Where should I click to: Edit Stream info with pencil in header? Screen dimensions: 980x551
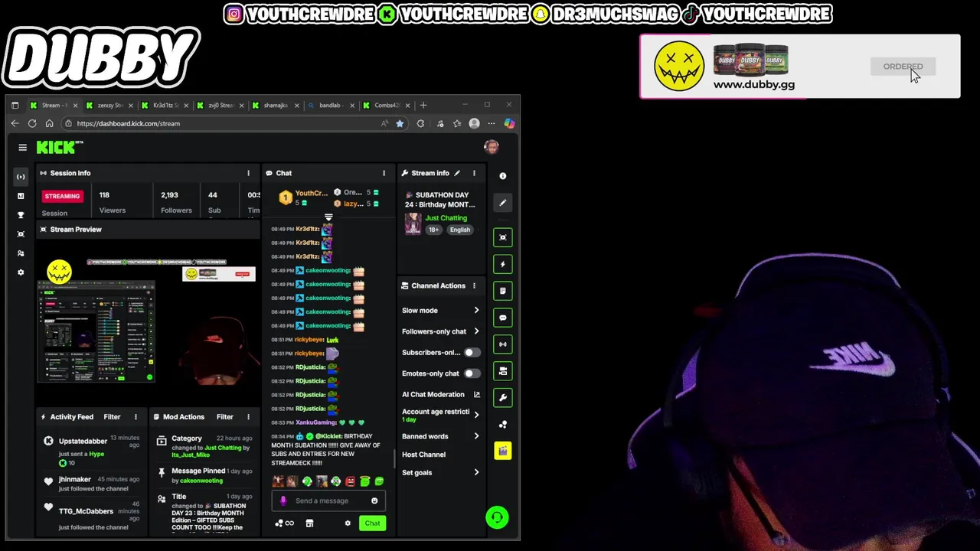click(x=457, y=173)
